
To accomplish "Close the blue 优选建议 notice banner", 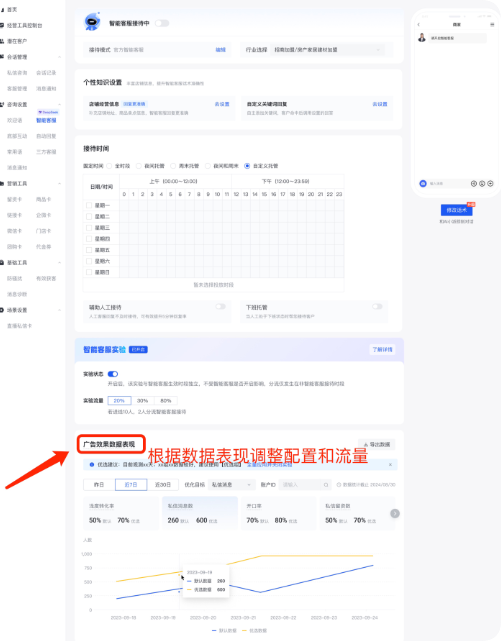I will (x=390, y=465).
